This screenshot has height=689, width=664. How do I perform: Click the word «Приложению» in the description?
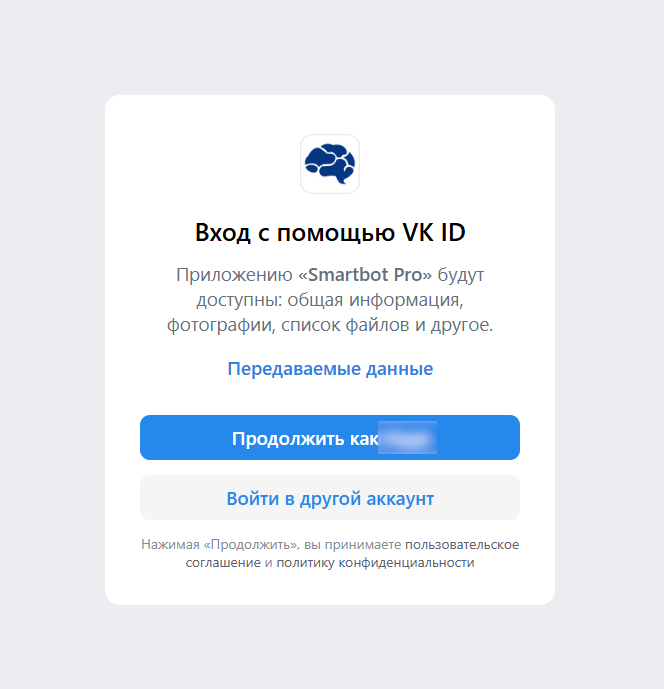coord(234,275)
